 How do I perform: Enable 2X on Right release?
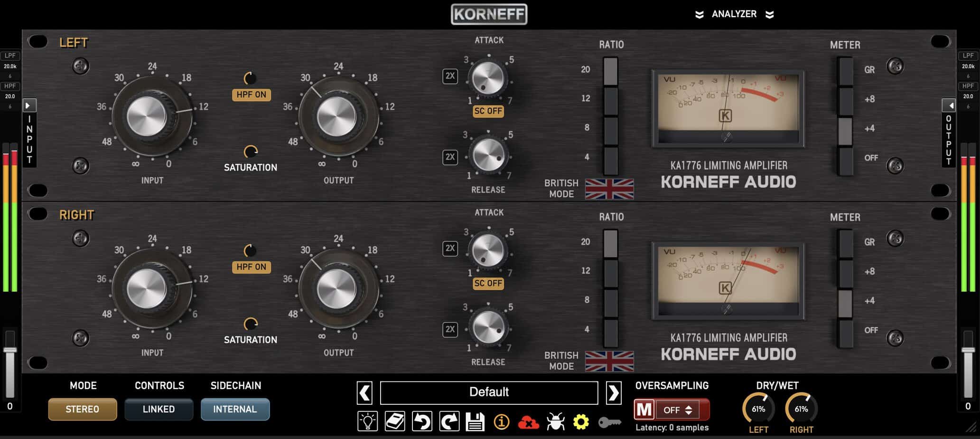coord(450,329)
